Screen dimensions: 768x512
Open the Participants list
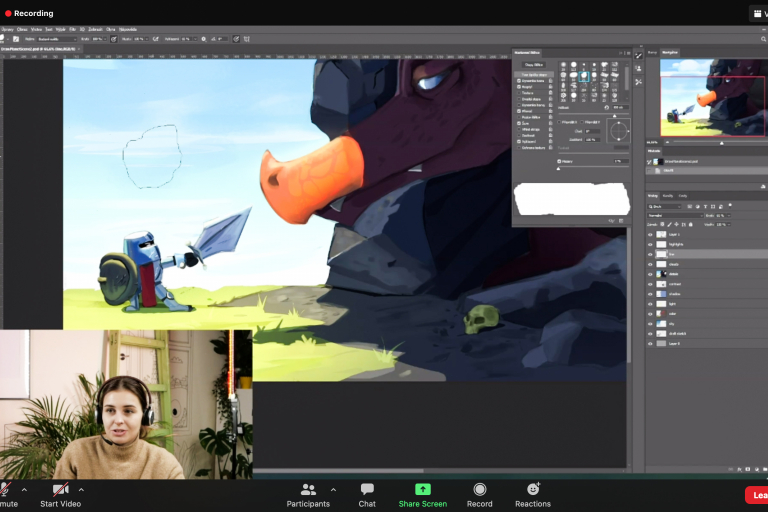pyautogui.click(x=308, y=489)
